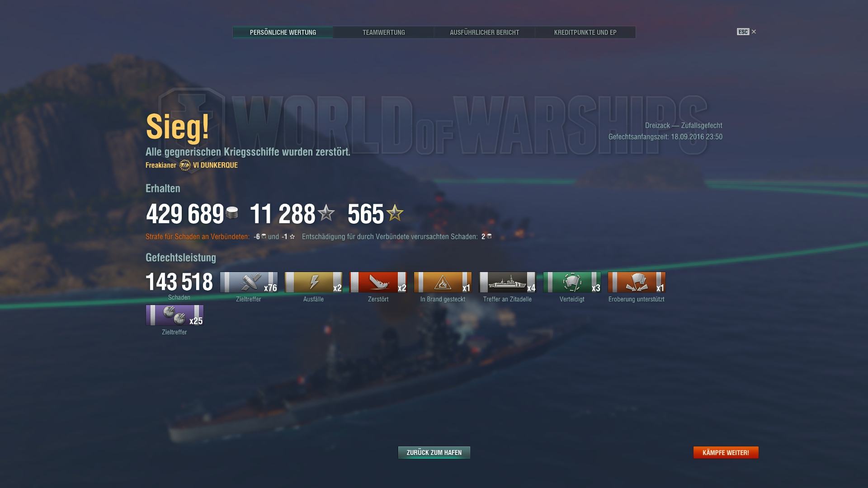Open the Kreditpunkte und EP tab
Viewport: 868px width, 488px height.
[x=585, y=32]
